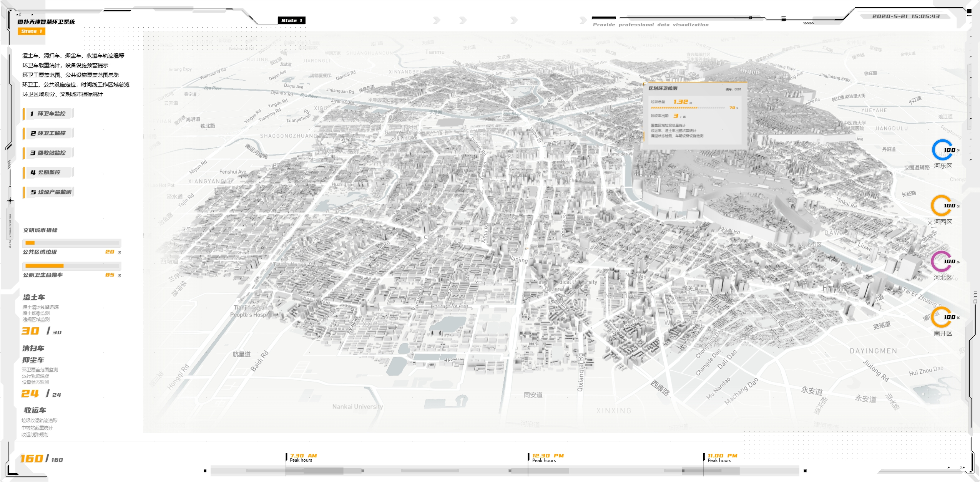Click the purple 河北区 ring gauge
Viewport: 980px width, 482px height.
pyautogui.click(x=941, y=261)
